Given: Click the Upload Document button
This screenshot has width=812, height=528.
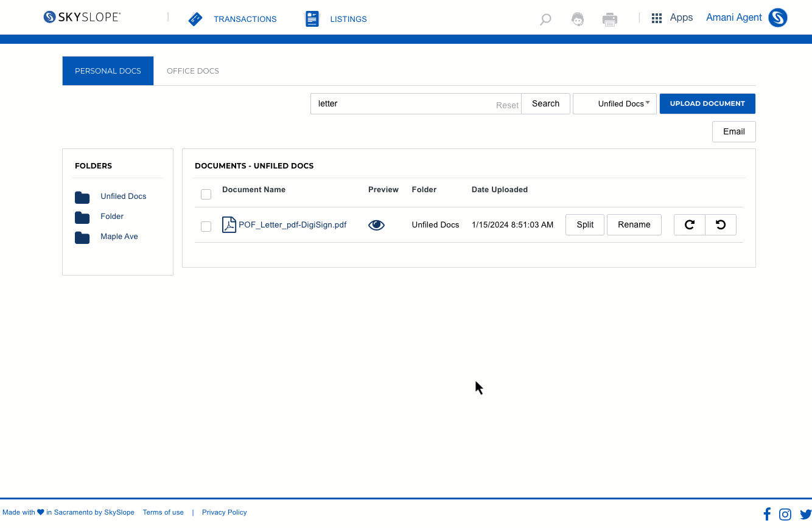Looking at the screenshot, I should point(707,103).
